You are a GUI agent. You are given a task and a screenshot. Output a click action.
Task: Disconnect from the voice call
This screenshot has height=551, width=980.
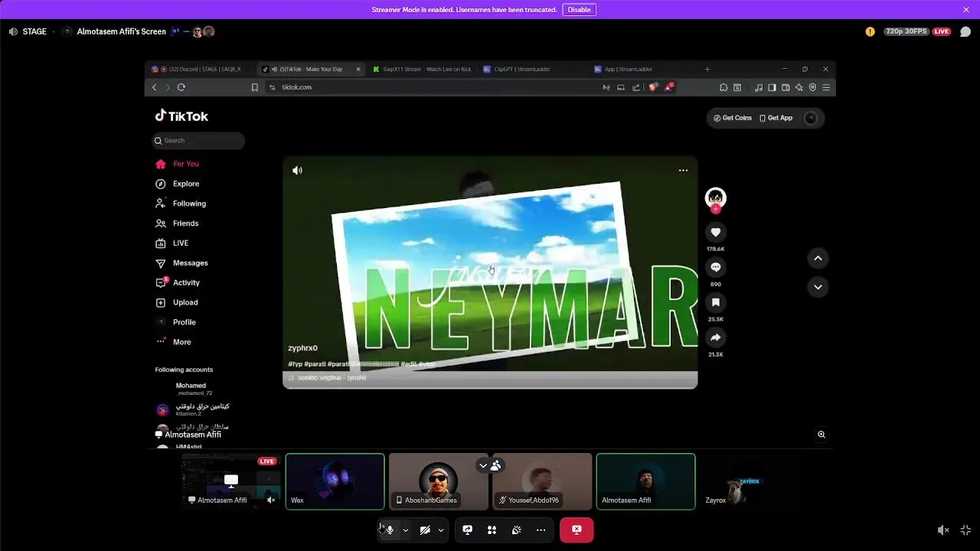pyautogui.click(x=577, y=530)
